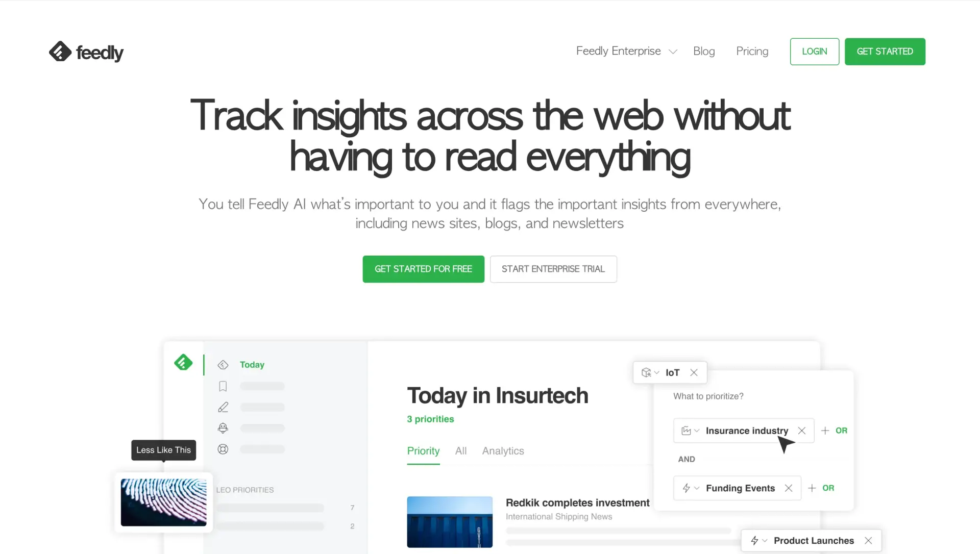The width and height of the screenshot is (980, 554).
Task: Click the Funding Events lightning bolt icon
Action: coord(686,488)
